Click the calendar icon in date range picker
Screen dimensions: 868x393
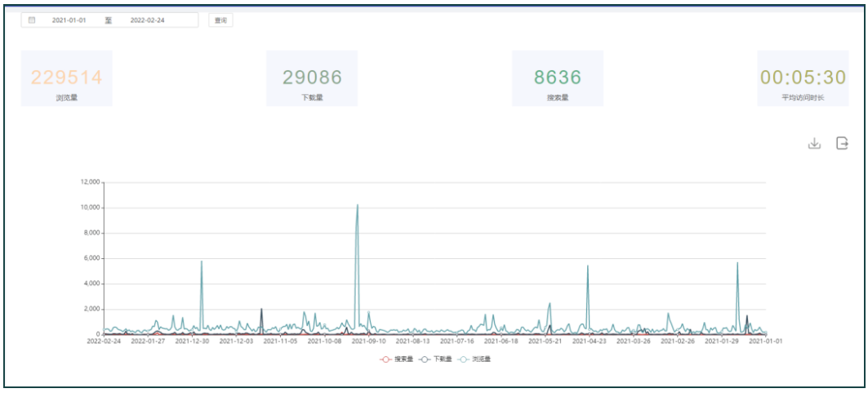tap(32, 20)
